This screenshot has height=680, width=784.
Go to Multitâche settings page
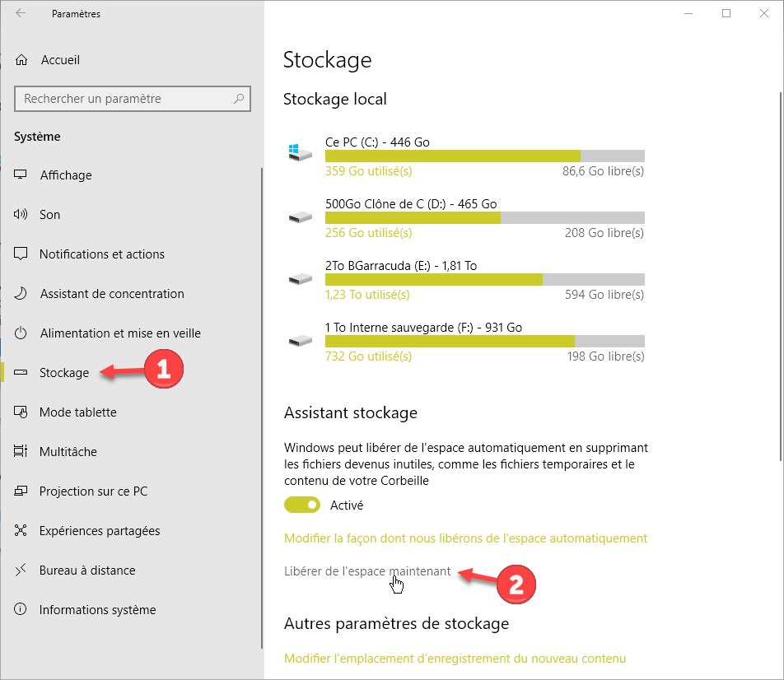[x=68, y=452]
